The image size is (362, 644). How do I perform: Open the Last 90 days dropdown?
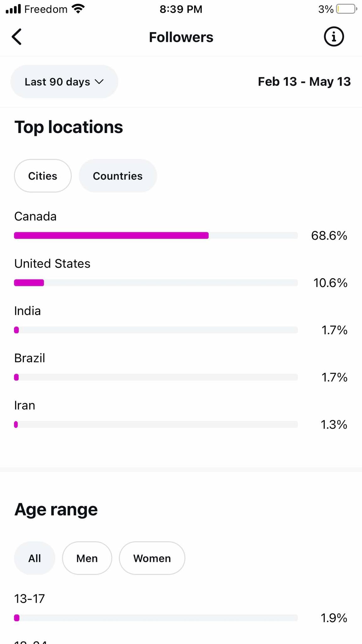64,82
